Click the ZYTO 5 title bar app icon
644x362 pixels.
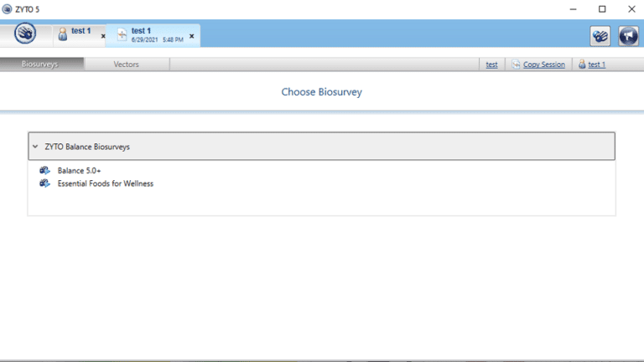click(x=8, y=8)
